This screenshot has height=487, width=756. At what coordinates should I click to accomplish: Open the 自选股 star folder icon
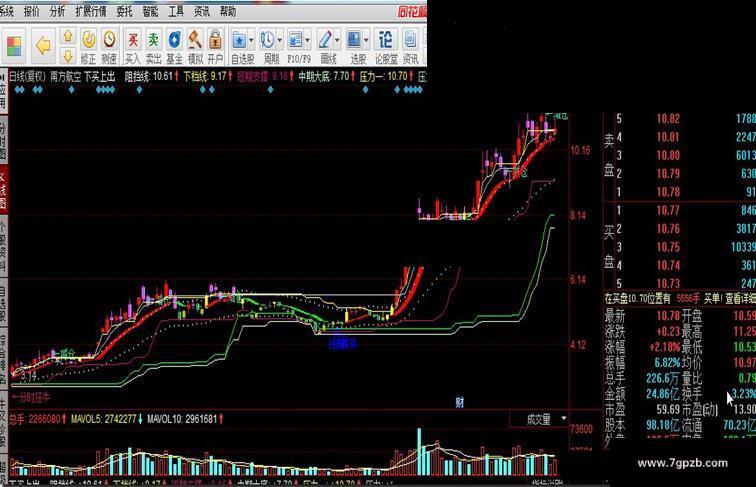coord(240,40)
